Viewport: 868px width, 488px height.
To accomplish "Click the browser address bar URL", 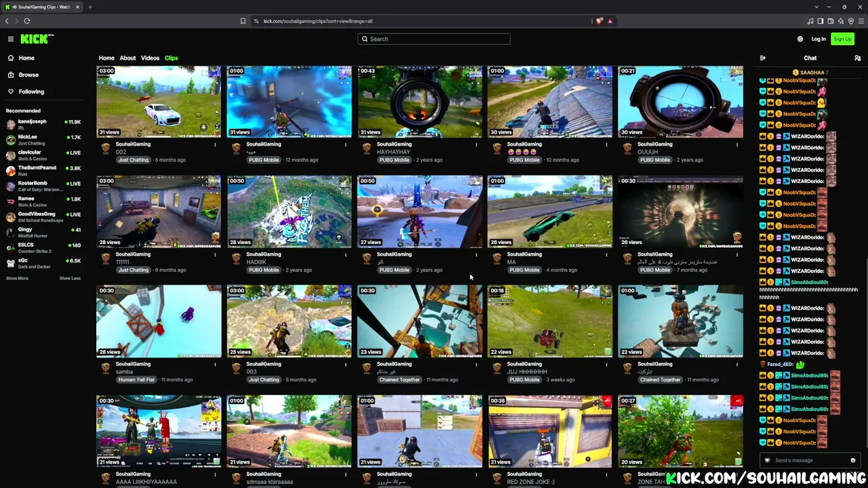I will pos(318,21).
